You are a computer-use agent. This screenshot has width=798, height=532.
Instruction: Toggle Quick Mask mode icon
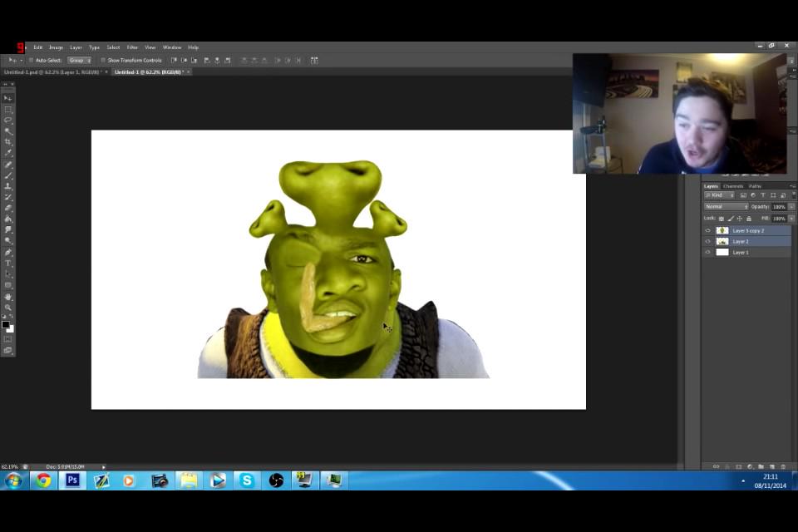(x=8, y=339)
